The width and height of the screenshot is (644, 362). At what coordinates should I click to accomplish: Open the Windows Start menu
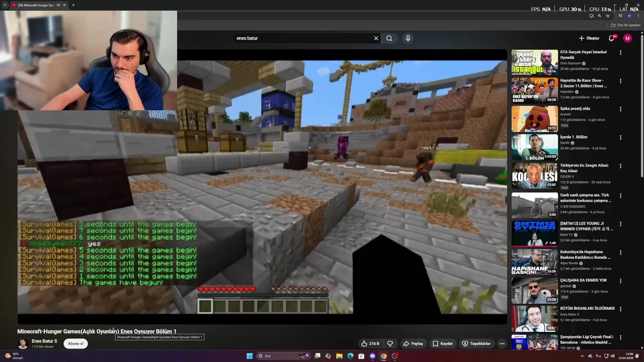pos(250,356)
